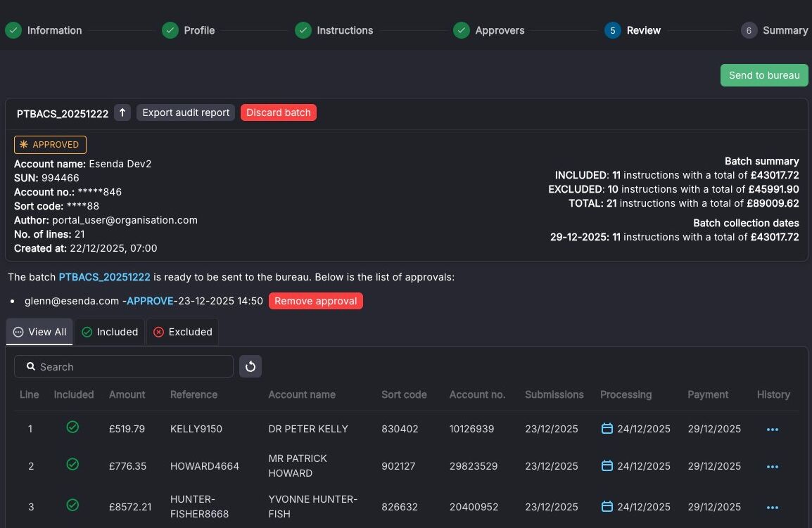Click the Approvers step label
The image size is (812, 528).
(x=500, y=30)
